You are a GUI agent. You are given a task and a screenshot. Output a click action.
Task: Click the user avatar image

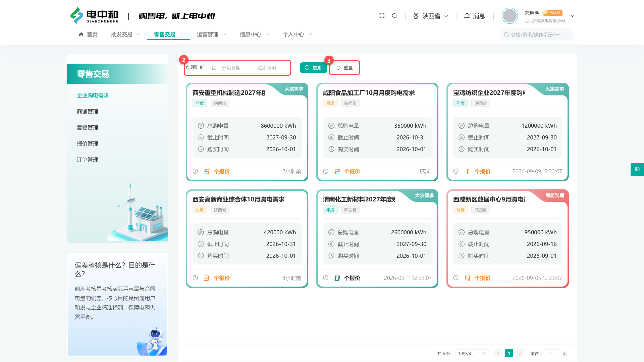point(510,16)
